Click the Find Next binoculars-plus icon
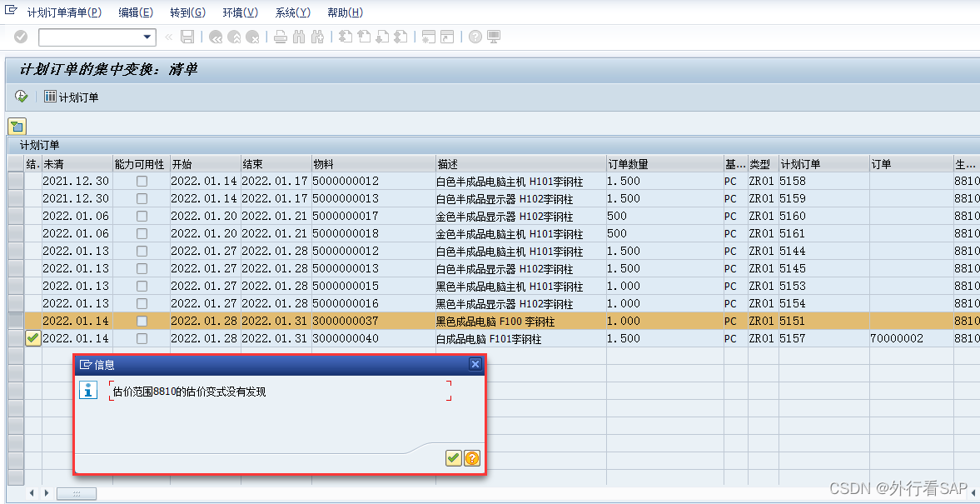Screen dimensions: 980x504 point(317,37)
